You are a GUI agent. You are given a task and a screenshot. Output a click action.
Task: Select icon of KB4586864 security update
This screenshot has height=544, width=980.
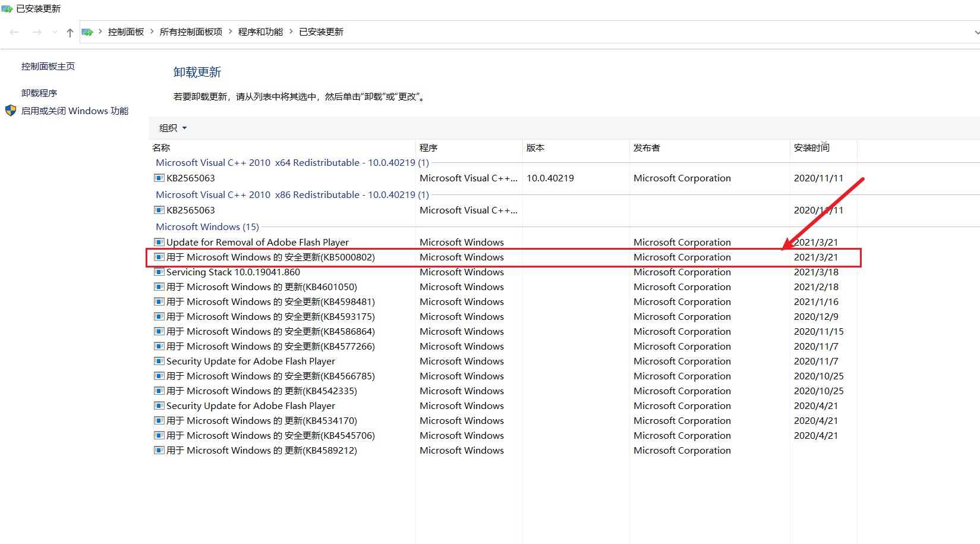[159, 331]
